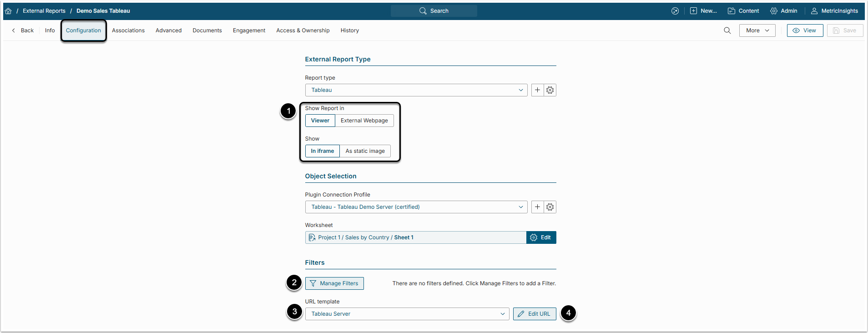Open the Admin menu

783,11
